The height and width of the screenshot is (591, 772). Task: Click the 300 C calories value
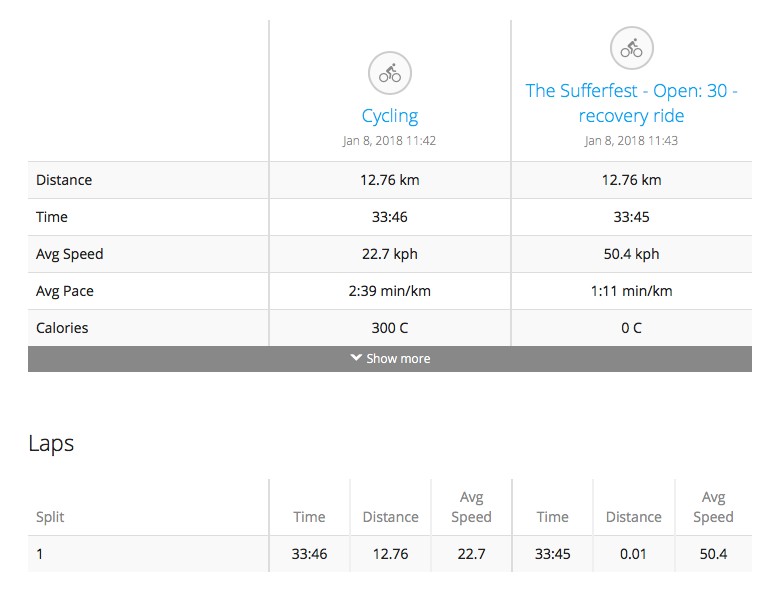pos(389,328)
